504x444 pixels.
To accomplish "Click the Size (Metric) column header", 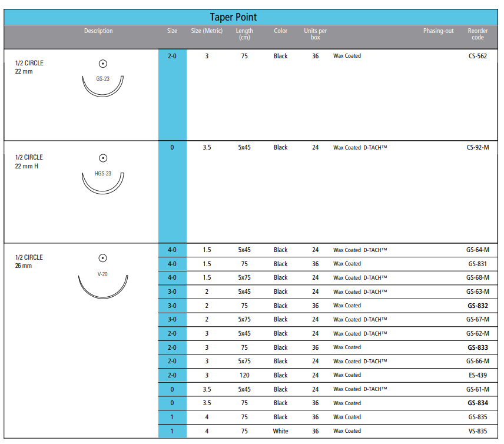I will point(207,31).
